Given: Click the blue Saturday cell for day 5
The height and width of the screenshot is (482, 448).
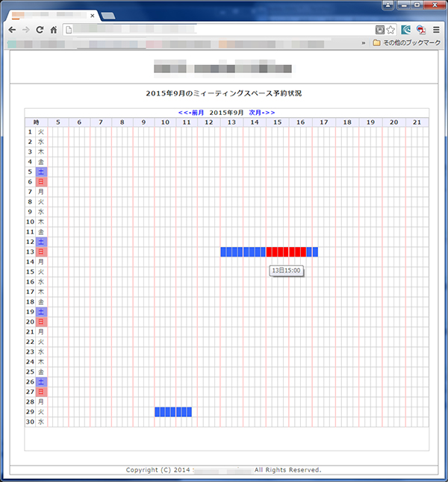Looking at the screenshot, I should [x=41, y=172].
